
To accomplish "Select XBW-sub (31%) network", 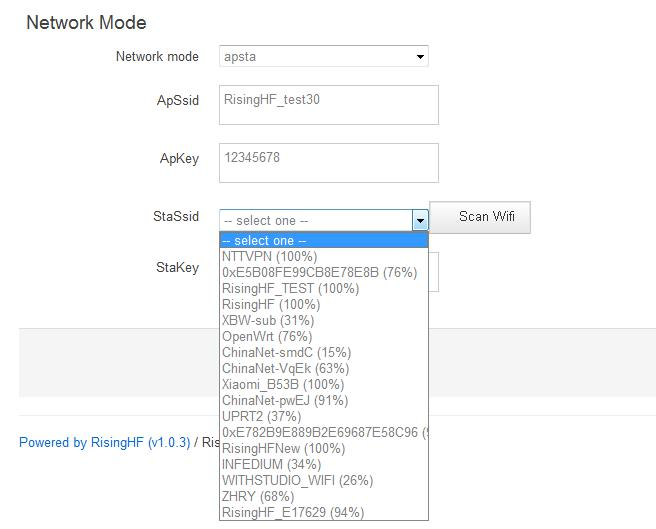I will (x=323, y=320).
